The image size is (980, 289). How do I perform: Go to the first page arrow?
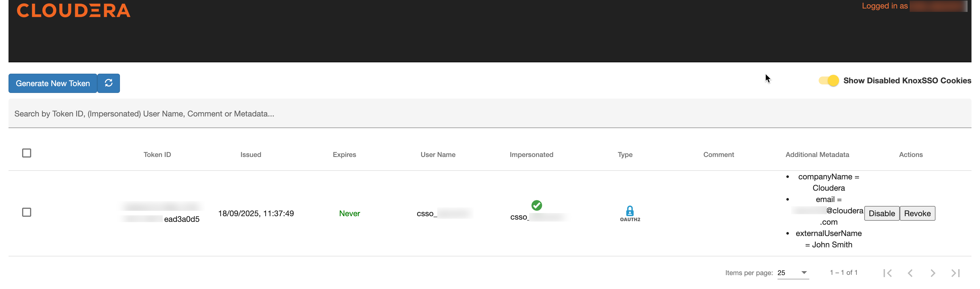[887, 273]
